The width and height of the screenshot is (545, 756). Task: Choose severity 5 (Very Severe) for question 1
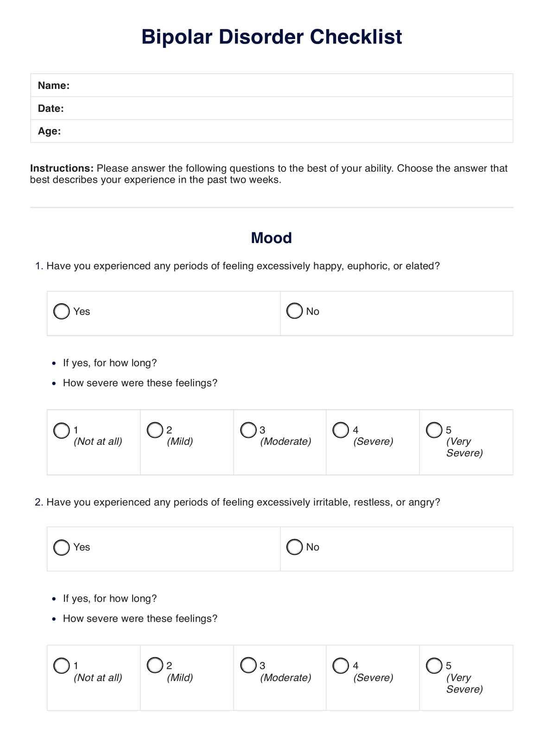[x=434, y=430]
